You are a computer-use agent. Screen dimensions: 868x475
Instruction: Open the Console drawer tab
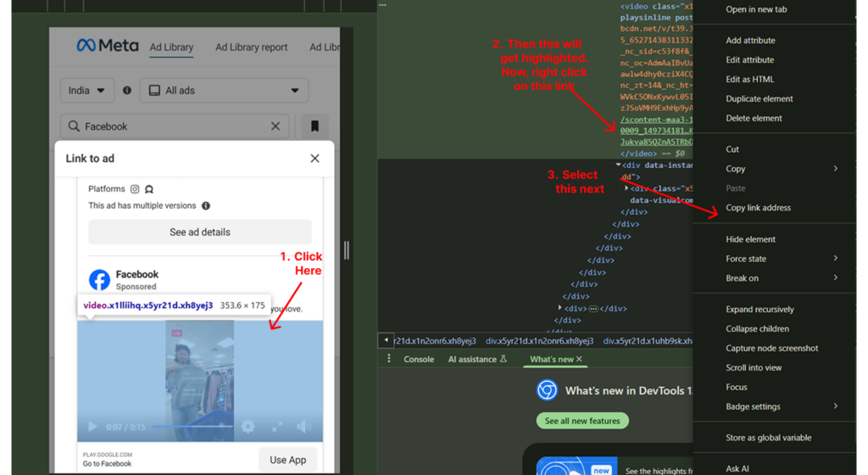pyautogui.click(x=419, y=359)
